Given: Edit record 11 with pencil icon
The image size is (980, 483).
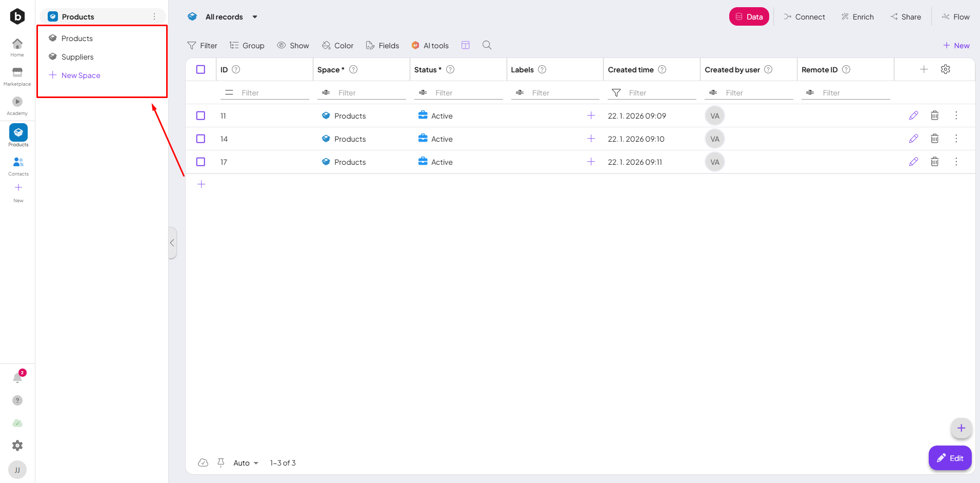Looking at the screenshot, I should click(x=913, y=115).
